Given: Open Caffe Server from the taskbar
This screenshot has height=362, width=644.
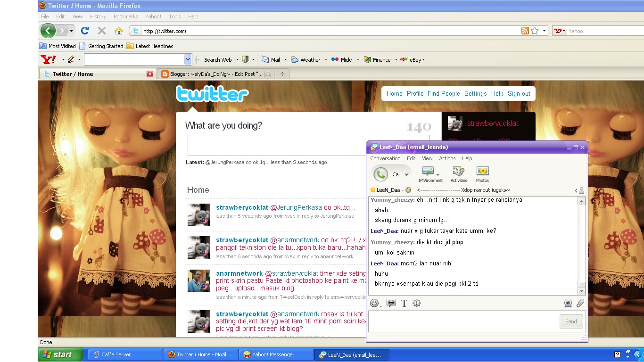Looking at the screenshot, I should (125, 354).
